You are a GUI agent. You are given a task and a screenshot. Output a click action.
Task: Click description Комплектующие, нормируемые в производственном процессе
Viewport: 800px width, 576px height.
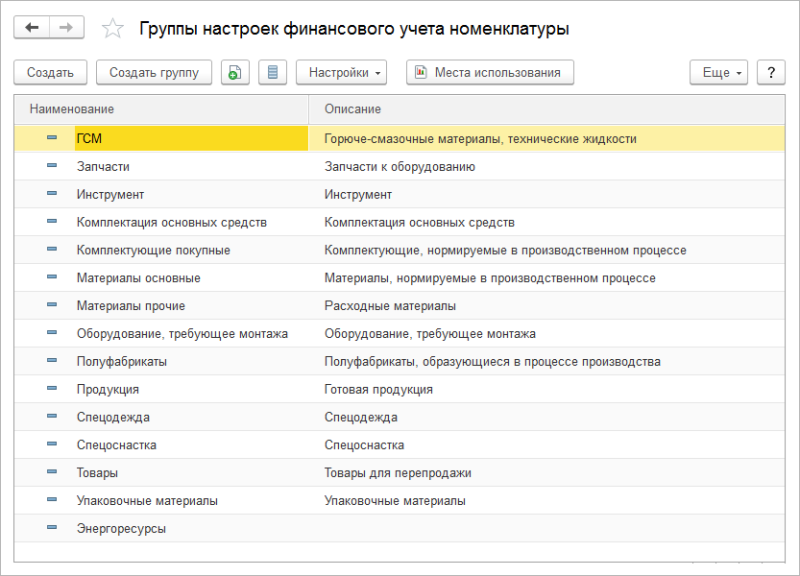click(x=505, y=250)
